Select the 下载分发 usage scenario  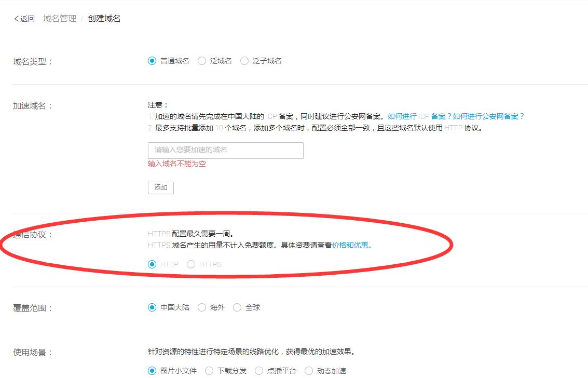pyautogui.click(x=209, y=371)
